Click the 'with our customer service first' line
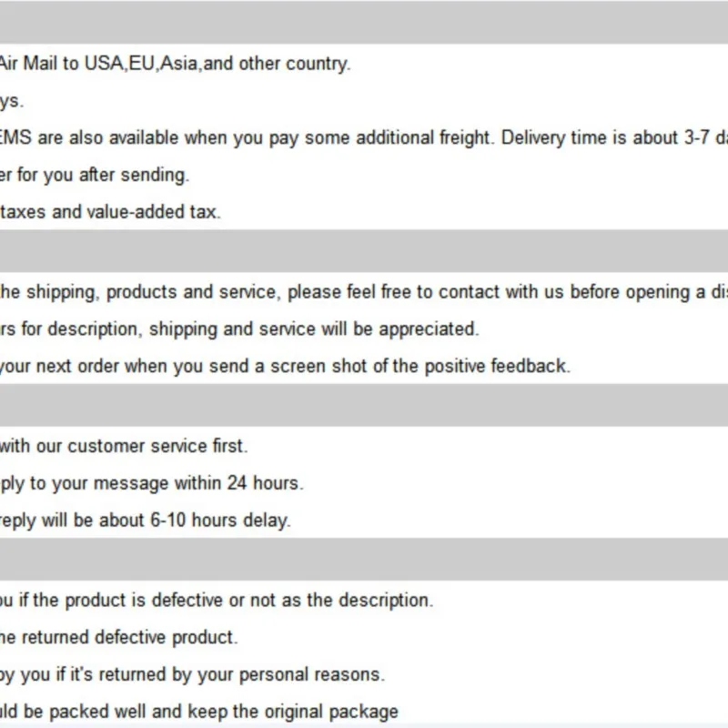This screenshot has height=728, width=728. point(123,446)
